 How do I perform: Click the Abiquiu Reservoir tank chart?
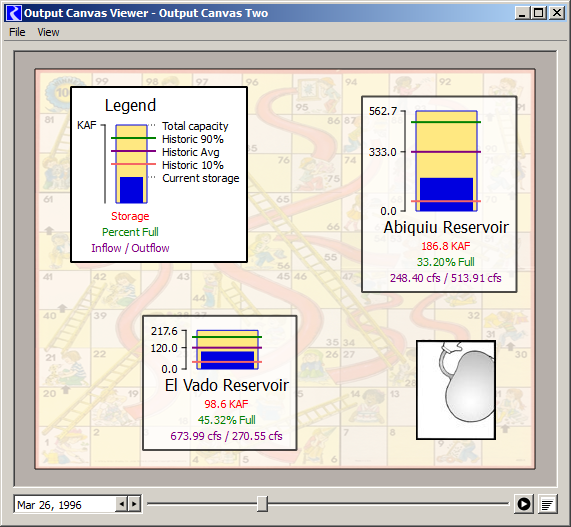[446, 161]
